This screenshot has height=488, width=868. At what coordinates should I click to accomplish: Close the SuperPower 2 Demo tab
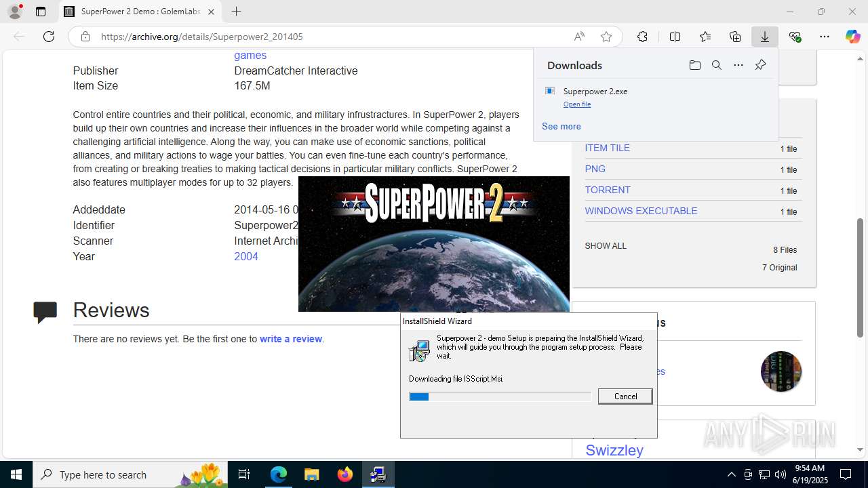pos(211,12)
